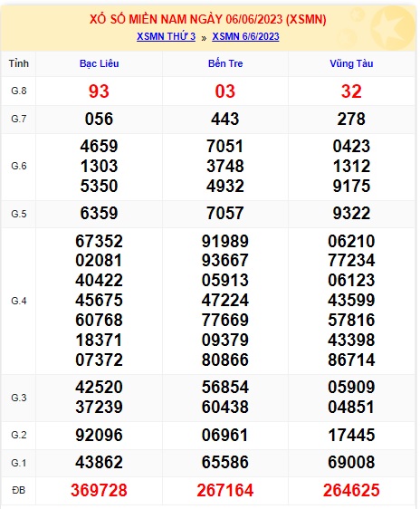Click the G.5 number 9322

coord(351,214)
